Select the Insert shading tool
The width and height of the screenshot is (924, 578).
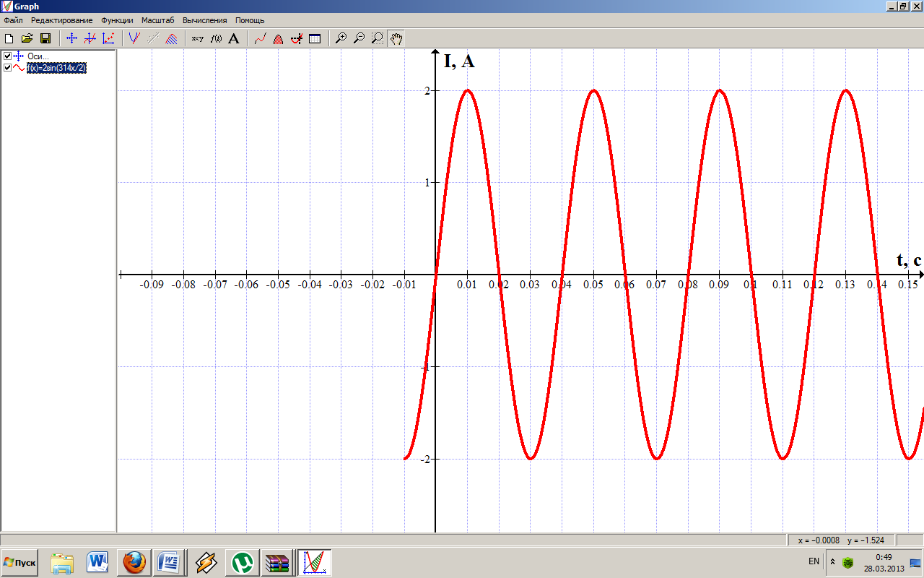click(171, 39)
